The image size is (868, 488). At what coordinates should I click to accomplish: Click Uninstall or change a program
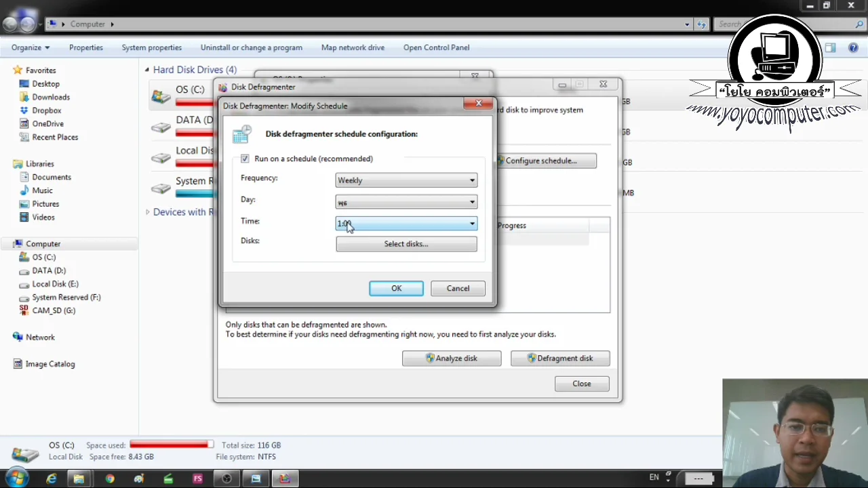point(251,47)
